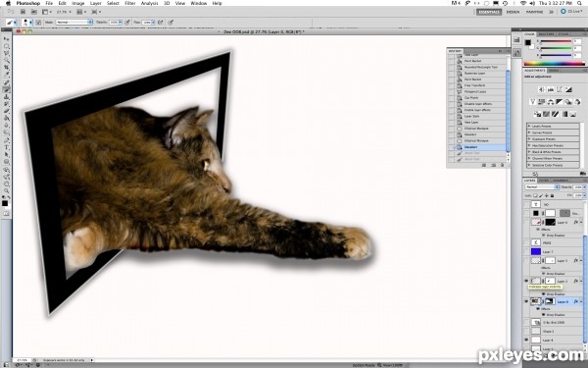Add a Curves adjustment

[x=560, y=89]
